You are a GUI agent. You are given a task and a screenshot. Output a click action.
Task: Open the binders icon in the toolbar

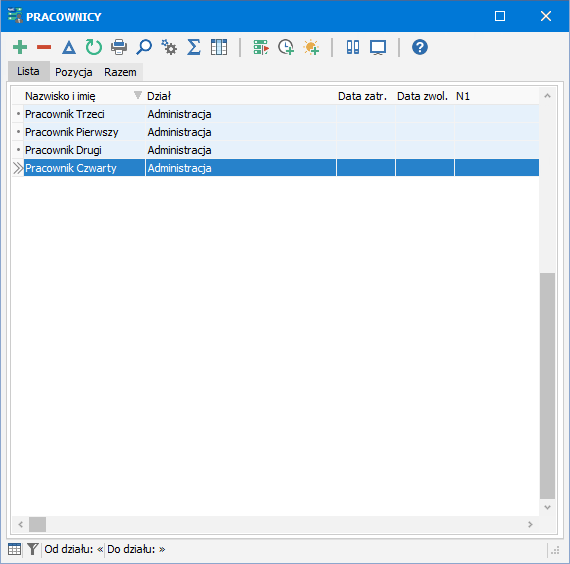click(353, 47)
